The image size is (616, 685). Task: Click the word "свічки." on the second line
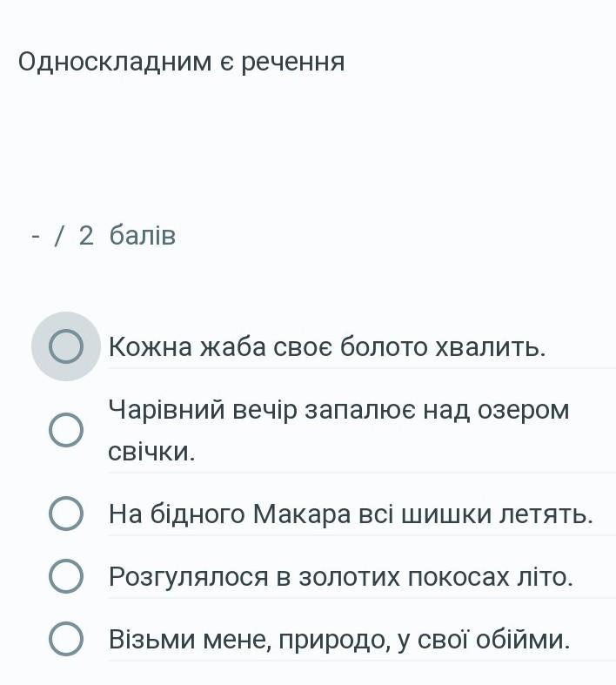151,451
